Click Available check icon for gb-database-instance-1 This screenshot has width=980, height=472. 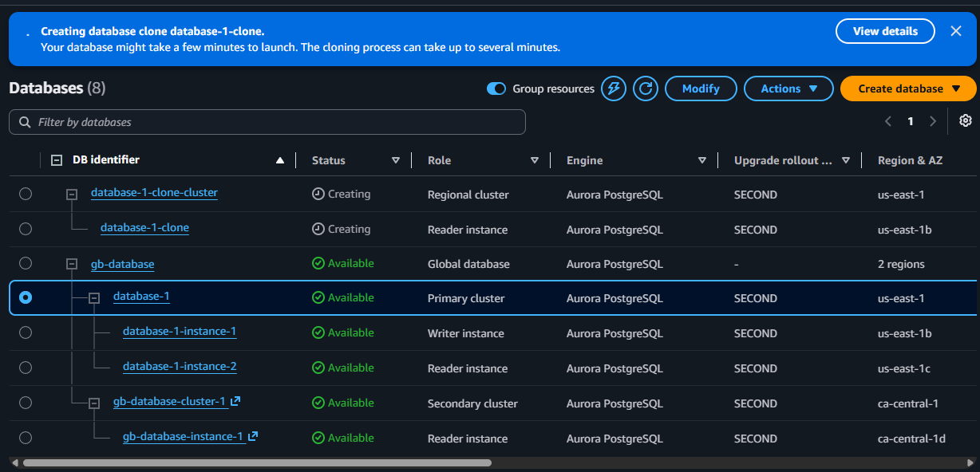[318, 438]
